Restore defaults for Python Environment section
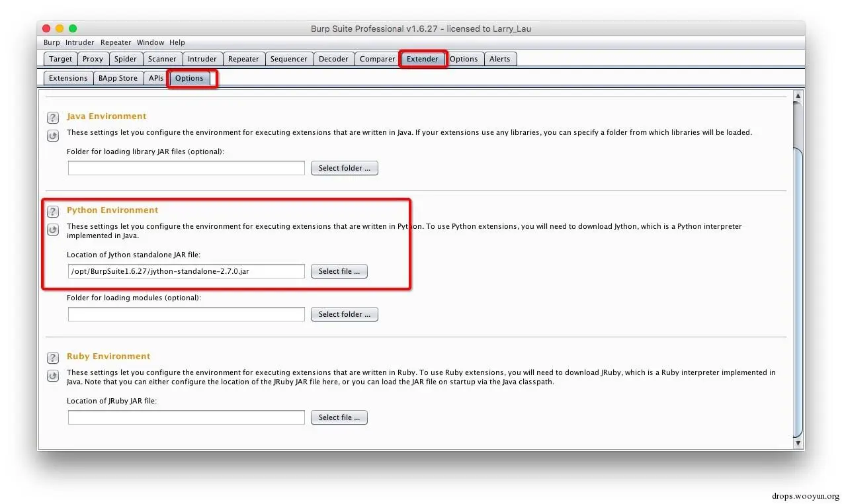Viewport: 842px width, 504px height. tap(53, 230)
